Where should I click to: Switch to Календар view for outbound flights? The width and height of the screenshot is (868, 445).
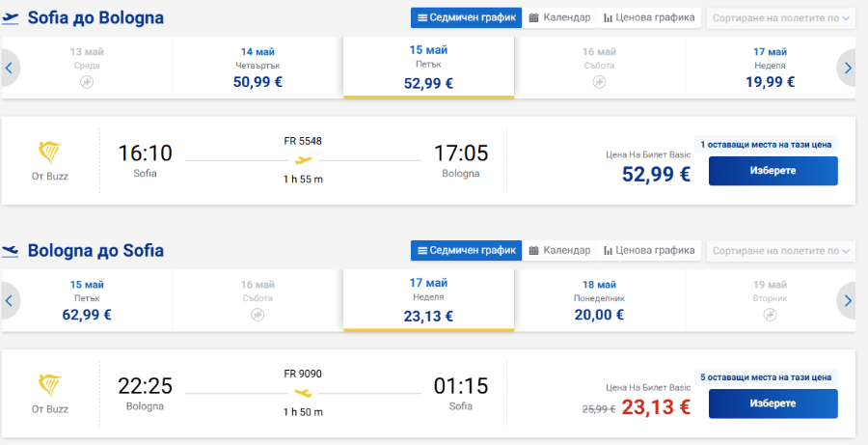[559, 17]
